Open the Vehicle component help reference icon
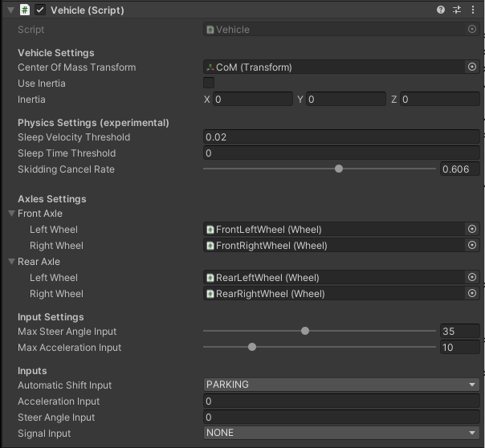485x448 pixels. pos(441,10)
